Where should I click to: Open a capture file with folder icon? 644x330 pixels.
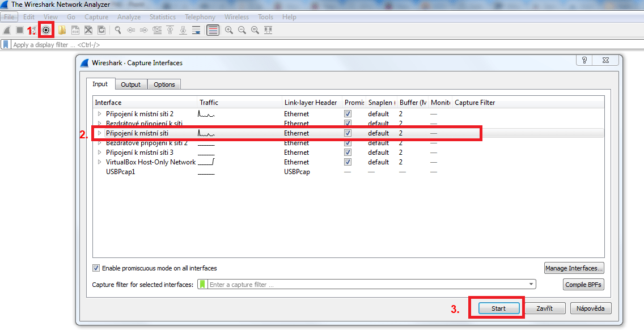coord(62,30)
